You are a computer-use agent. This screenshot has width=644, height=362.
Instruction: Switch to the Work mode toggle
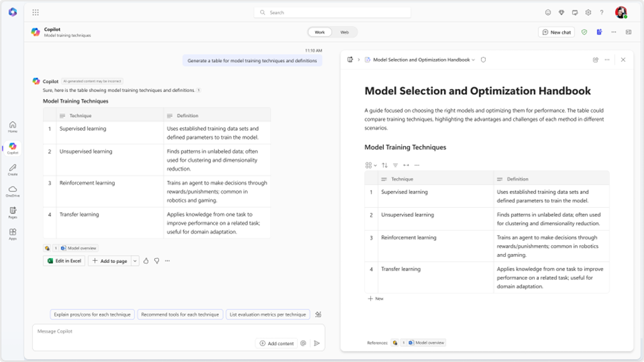pos(320,32)
